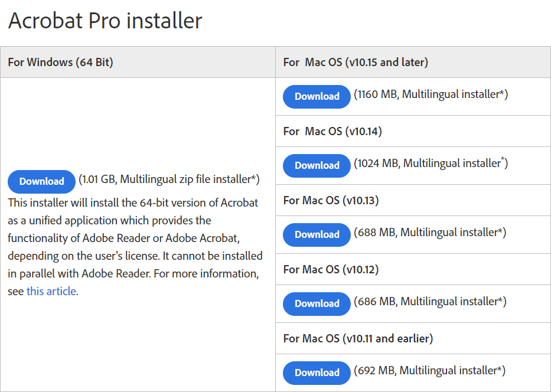Click the "692 MB, Multilingual installer" text
The width and height of the screenshot is (551, 392).
pos(430,370)
